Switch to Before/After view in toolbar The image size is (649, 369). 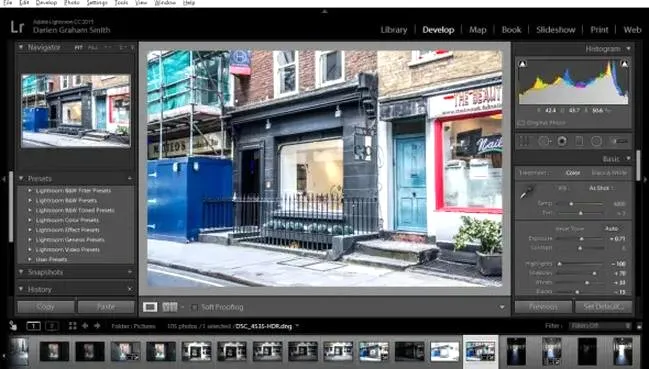pos(170,307)
